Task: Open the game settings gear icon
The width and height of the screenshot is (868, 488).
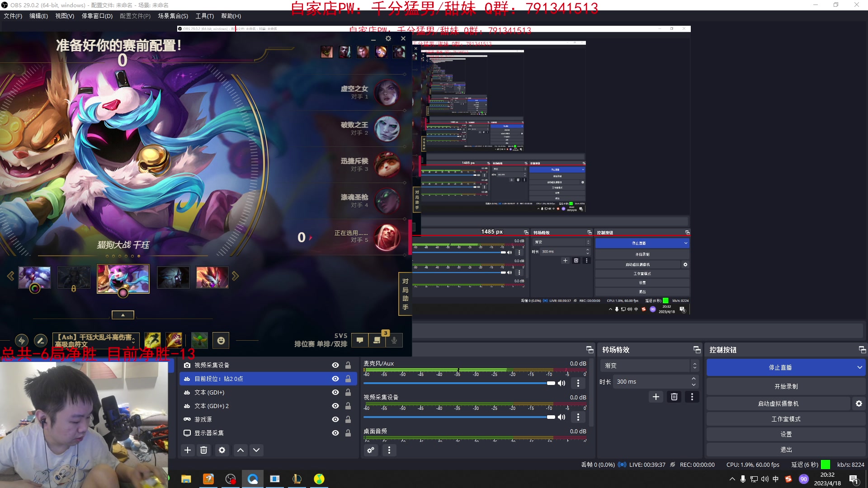Action: [388, 39]
